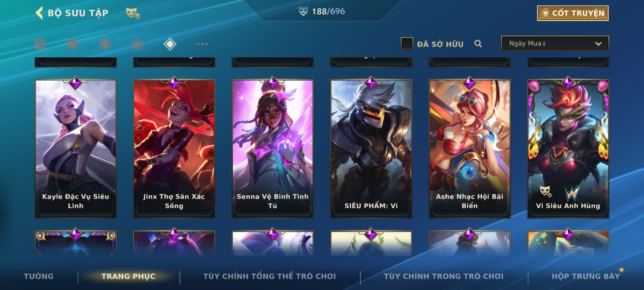Screen dimensions: 644x290
Task: Select the diamond rarity filter icon
Action: tap(170, 44)
